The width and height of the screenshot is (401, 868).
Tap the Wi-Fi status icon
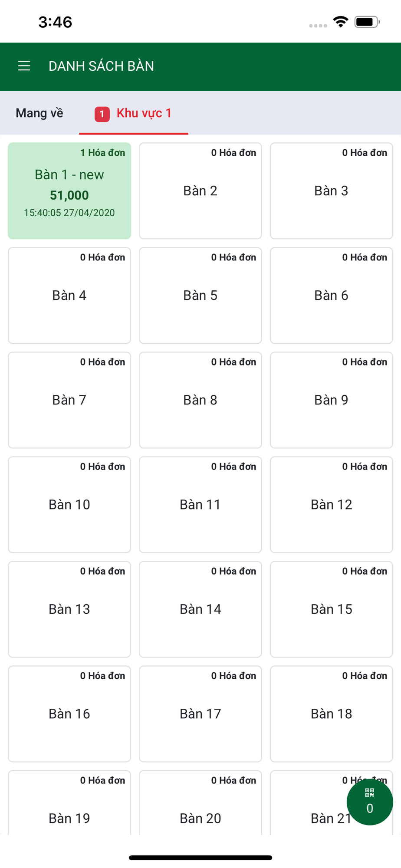341,22
